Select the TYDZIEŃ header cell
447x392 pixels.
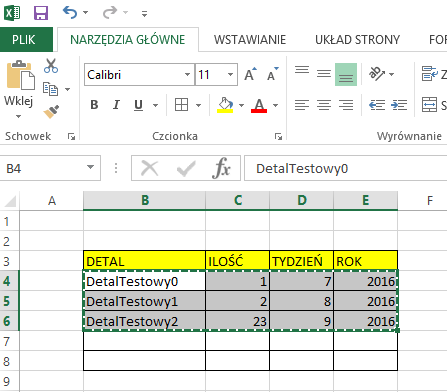tap(301, 260)
